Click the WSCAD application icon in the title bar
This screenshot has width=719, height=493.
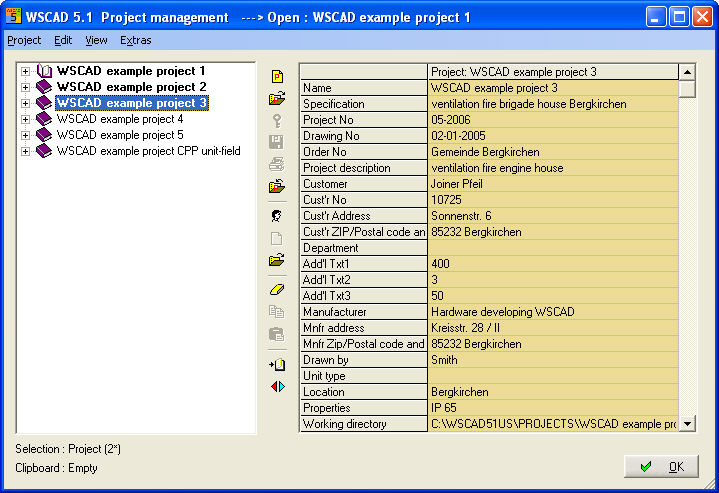(13, 17)
